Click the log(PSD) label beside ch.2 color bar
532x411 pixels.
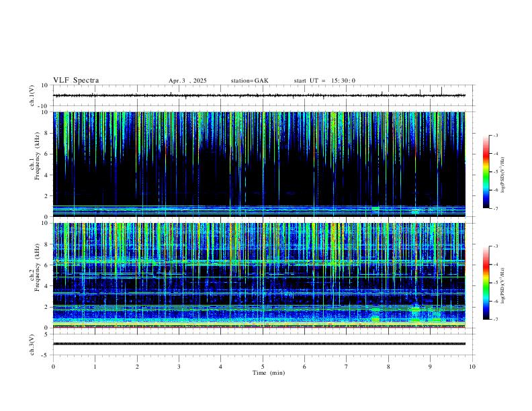[x=502, y=285]
